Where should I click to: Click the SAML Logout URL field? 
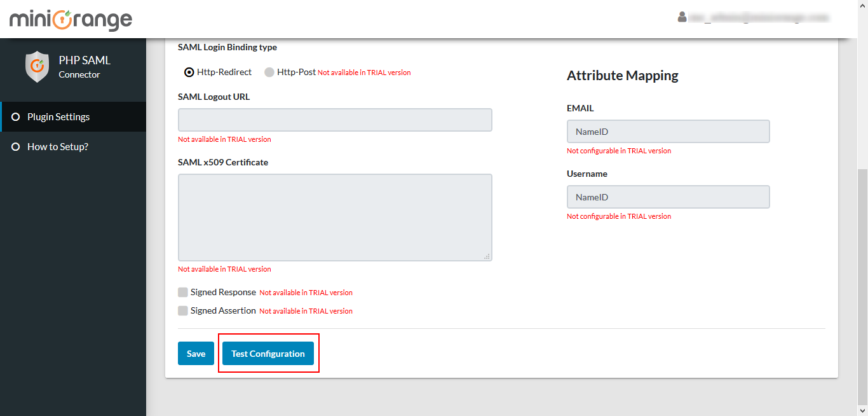click(335, 120)
